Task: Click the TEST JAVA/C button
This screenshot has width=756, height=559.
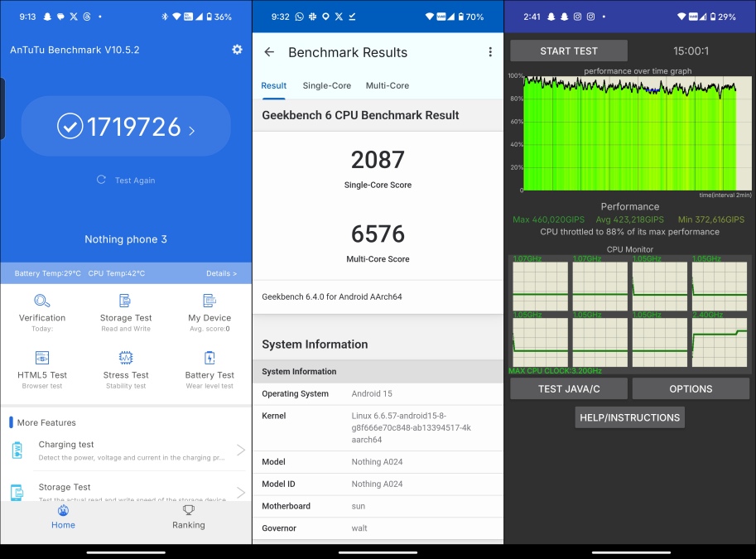Action: click(x=568, y=388)
